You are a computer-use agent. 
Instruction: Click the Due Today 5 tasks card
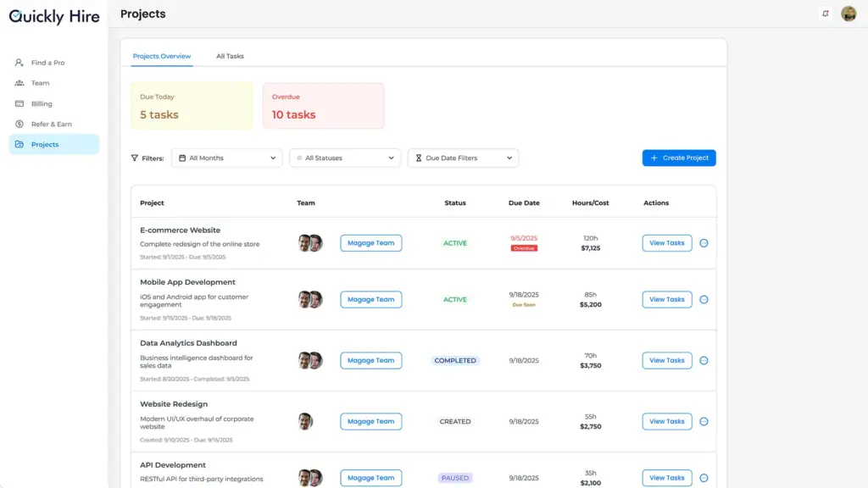pos(192,106)
